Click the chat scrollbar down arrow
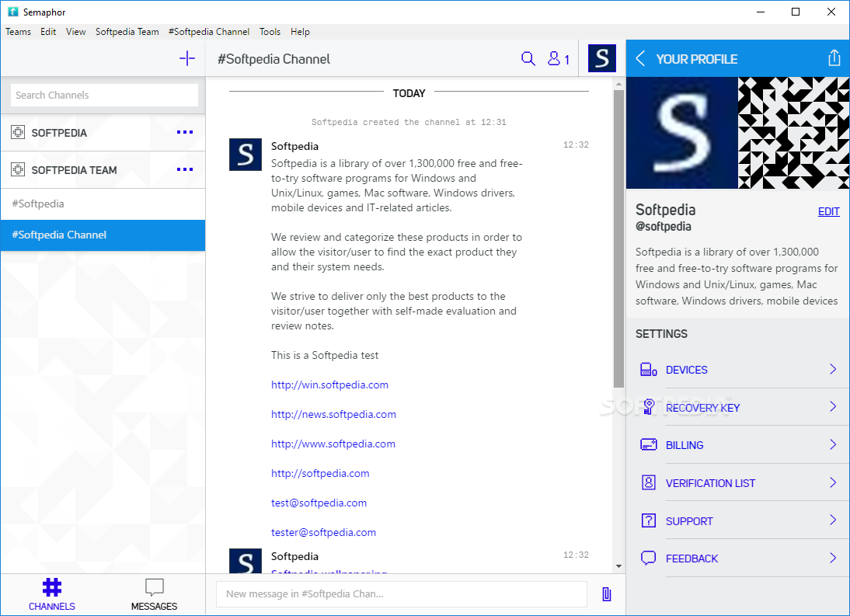This screenshot has width=850, height=616. [618, 566]
